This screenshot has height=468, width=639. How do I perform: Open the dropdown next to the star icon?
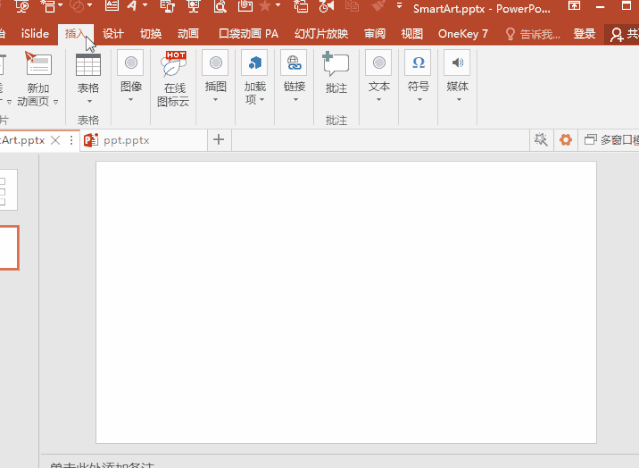[x=278, y=5]
